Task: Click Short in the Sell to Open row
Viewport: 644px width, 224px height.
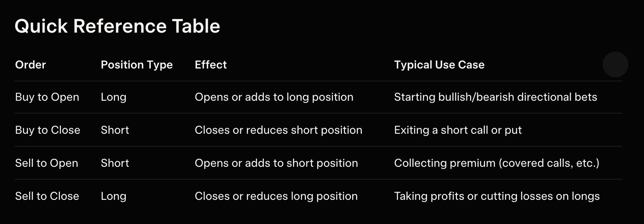Action: (x=115, y=163)
